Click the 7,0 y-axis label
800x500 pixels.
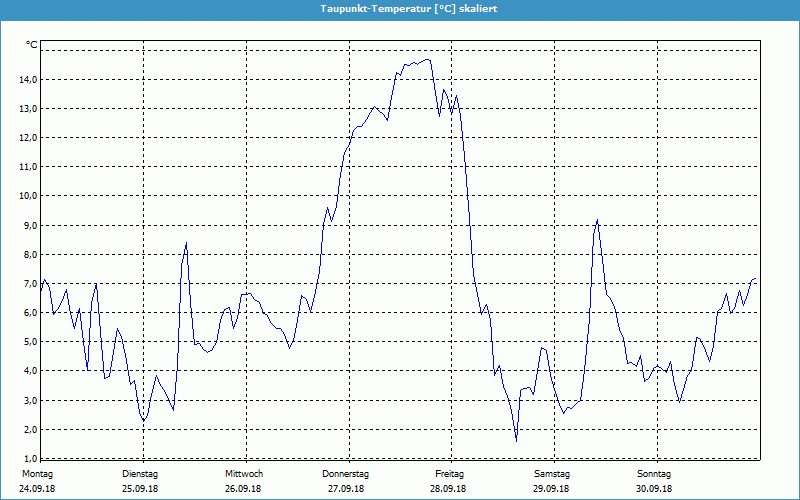coord(30,284)
